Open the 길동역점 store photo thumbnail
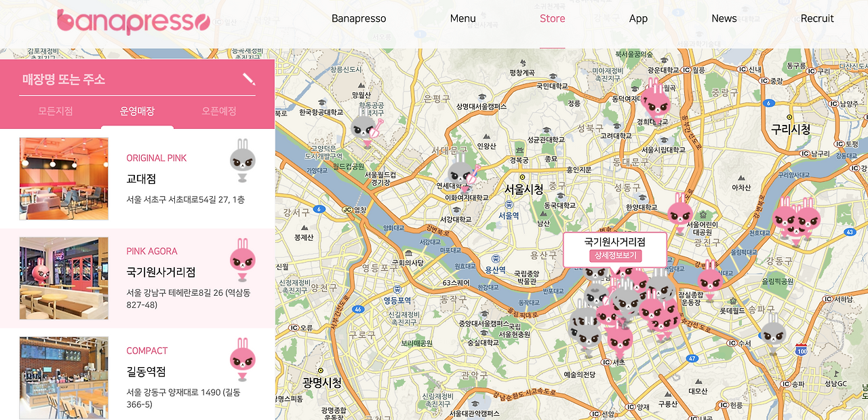The image size is (868, 420). [x=64, y=377]
